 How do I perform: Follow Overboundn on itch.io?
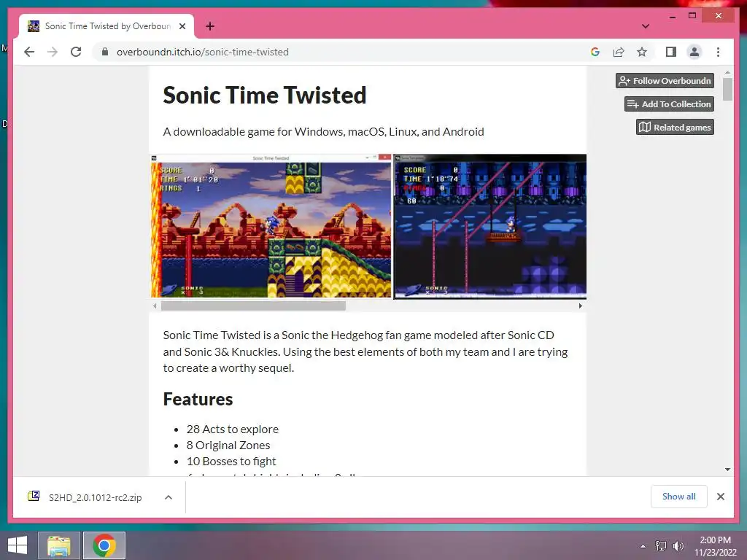pyautogui.click(x=665, y=80)
